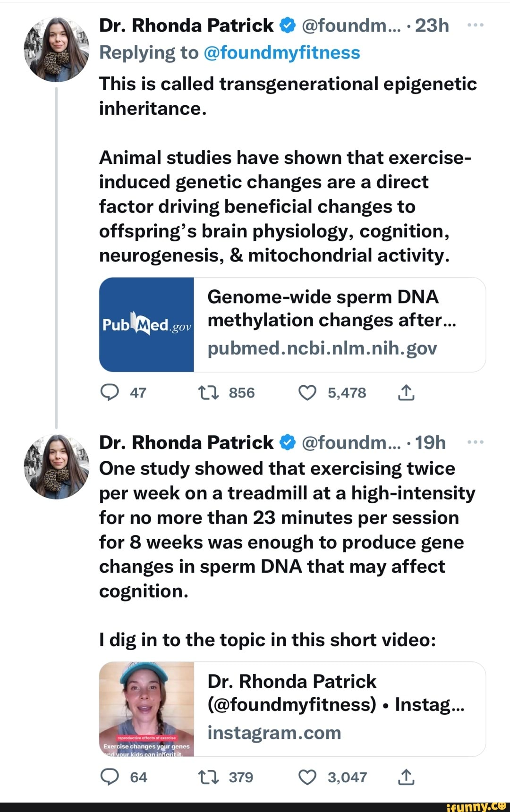Screen dimensions: 510x812
Task: Open more options on the second tweet
Action: [x=476, y=441]
